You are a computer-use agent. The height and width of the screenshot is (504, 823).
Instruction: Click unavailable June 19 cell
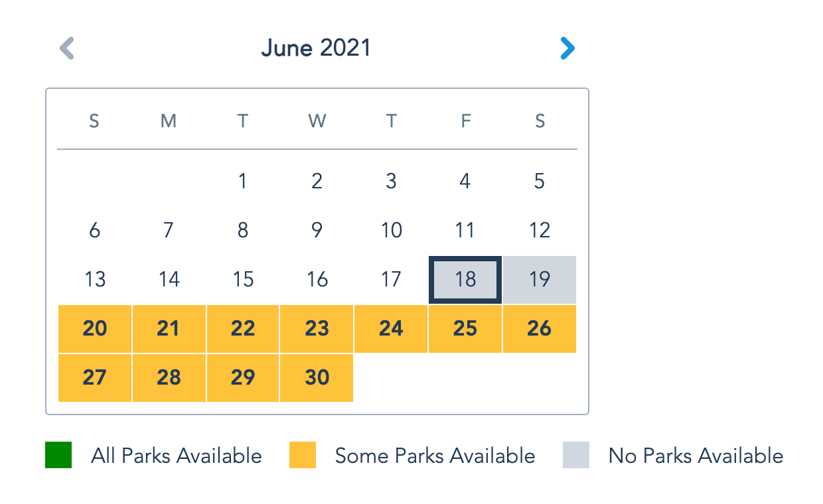540,280
